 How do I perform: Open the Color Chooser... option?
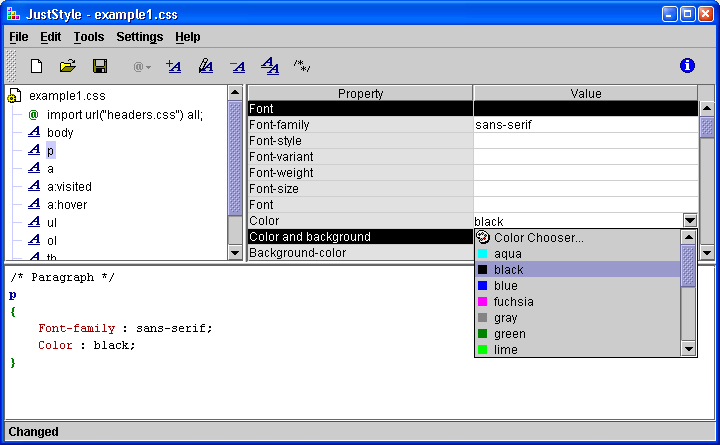click(538, 238)
